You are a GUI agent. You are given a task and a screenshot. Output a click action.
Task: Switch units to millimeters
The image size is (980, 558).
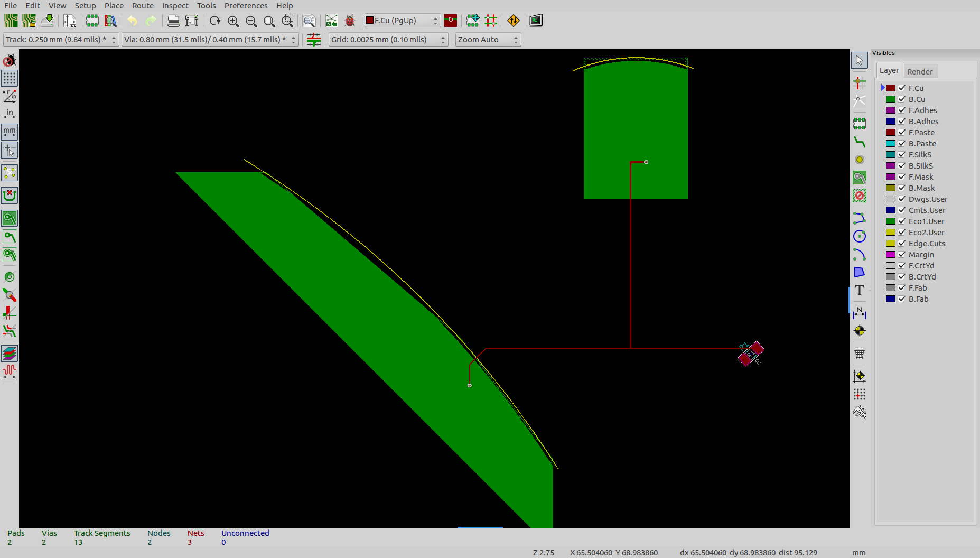(x=10, y=132)
